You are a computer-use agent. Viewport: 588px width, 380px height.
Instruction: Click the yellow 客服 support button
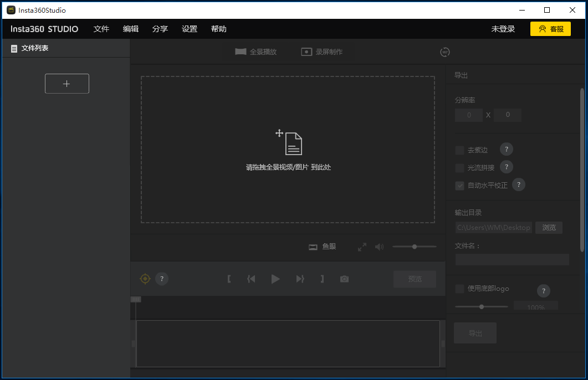pyautogui.click(x=550, y=29)
